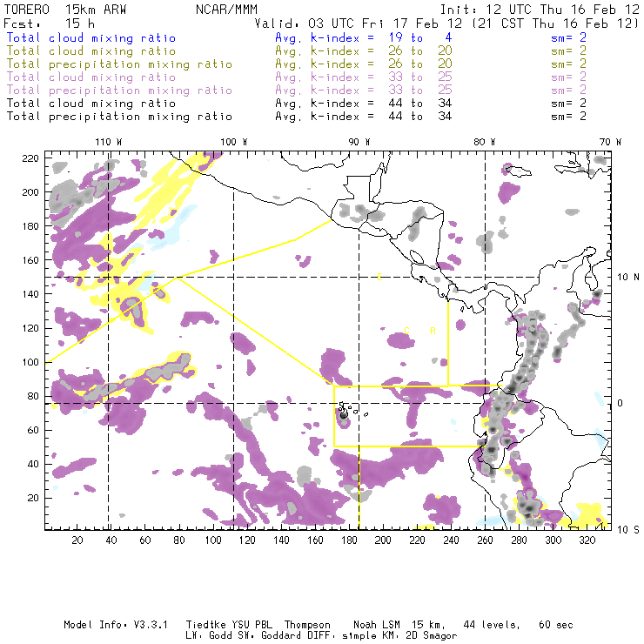Viewport: 644px width, 644px height.
Task: Select black 'Total precipitation mixing ratio' legend line
Action: [x=119, y=117]
